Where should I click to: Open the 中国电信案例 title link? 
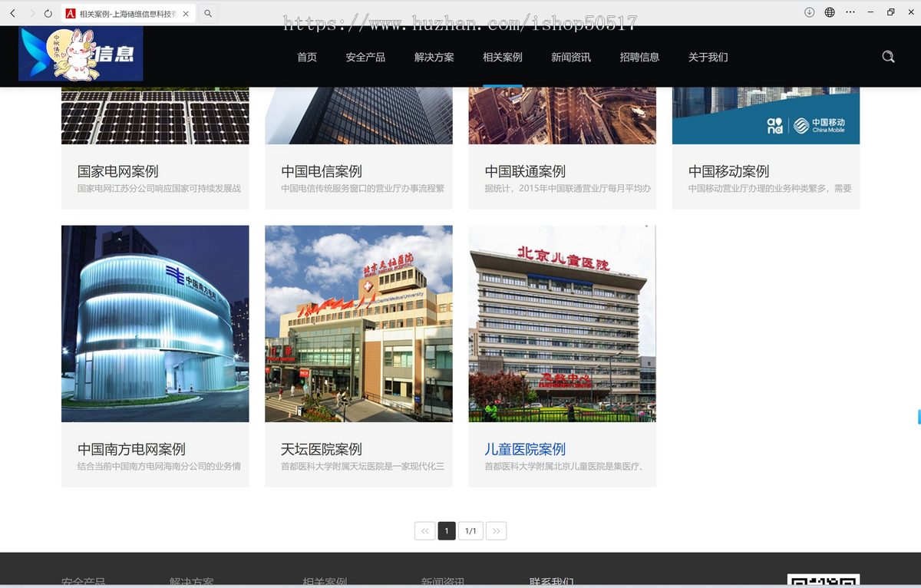[x=322, y=171]
